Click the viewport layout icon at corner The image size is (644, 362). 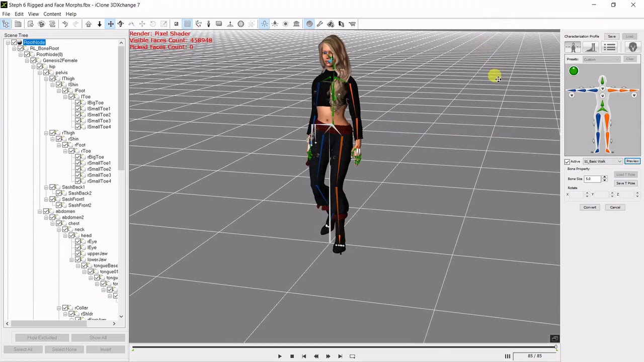(x=554, y=338)
